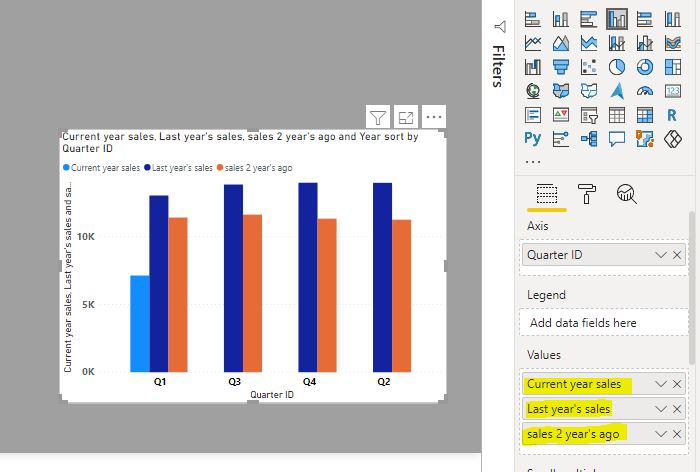Viewport: 700px width, 472px height.
Task: Select the Pie chart visual
Action: [617, 67]
